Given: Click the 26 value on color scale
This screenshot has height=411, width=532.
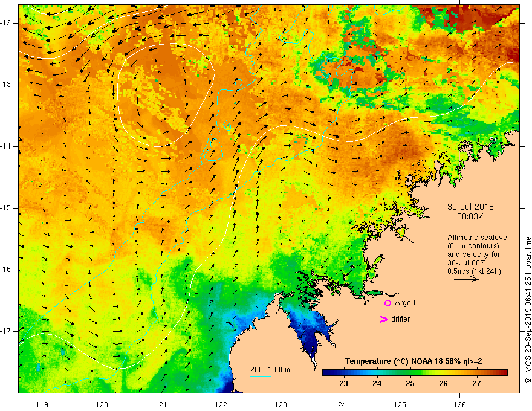Looking at the screenshot, I should pyautogui.click(x=443, y=384).
